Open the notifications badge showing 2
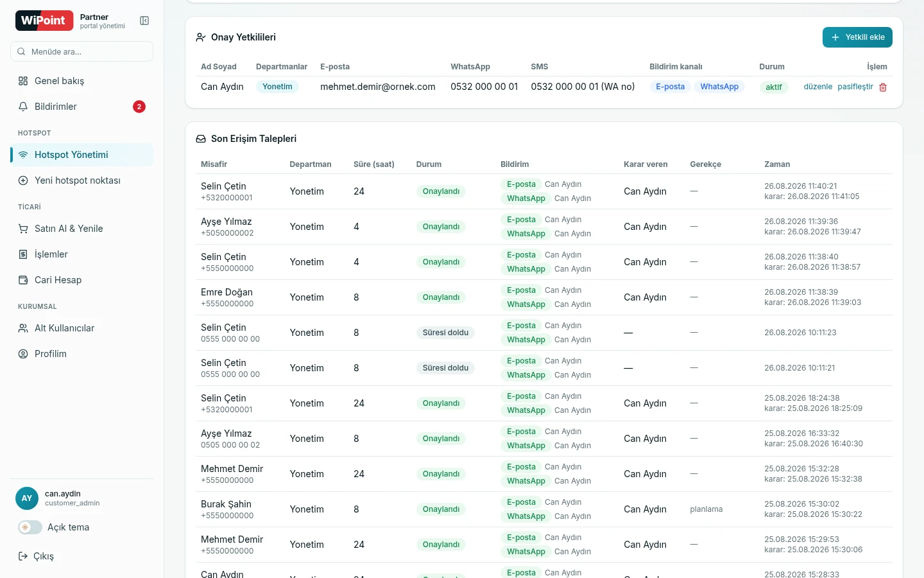This screenshot has height=578, width=924. pyautogui.click(x=139, y=107)
